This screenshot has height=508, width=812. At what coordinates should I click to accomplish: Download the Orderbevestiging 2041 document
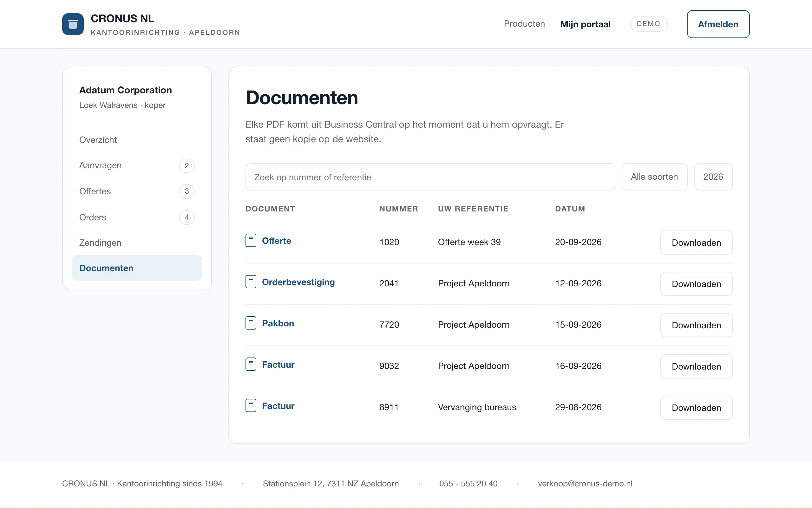point(696,284)
